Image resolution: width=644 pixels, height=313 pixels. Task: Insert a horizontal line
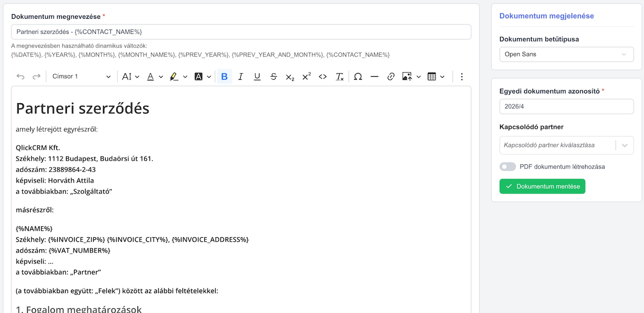[x=374, y=77]
